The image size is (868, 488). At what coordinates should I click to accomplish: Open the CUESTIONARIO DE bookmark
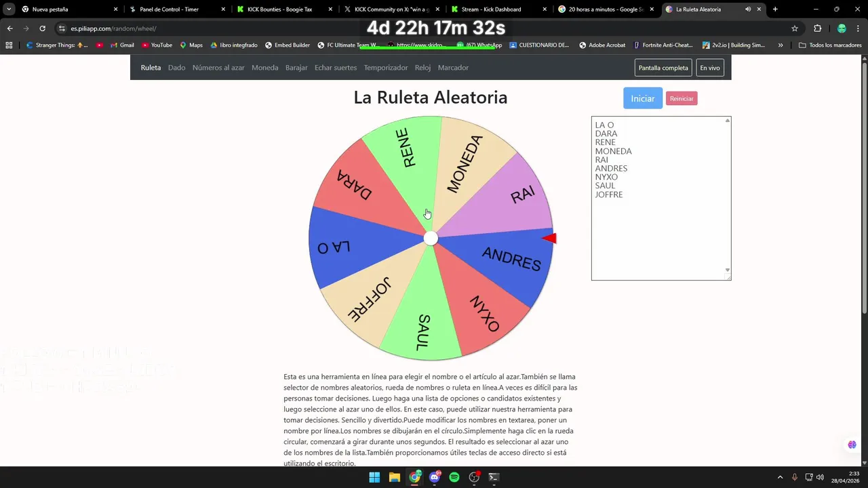(x=539, y=45)
